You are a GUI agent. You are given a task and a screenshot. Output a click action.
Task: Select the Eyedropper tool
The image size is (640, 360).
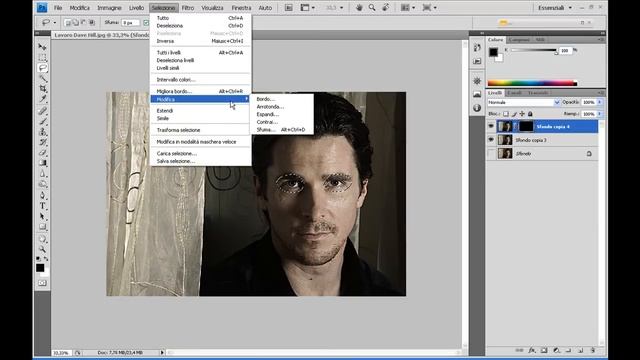pos(42,99)
